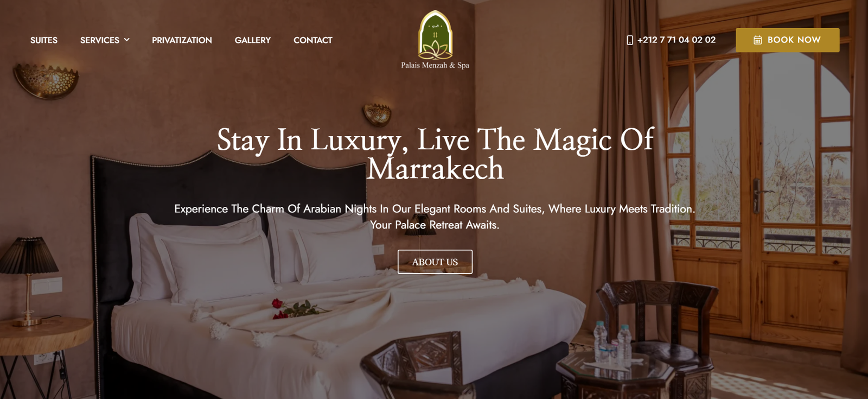Click the 'Stay In Luxury' headline
The image size is (868, 399).
point(436,154)
